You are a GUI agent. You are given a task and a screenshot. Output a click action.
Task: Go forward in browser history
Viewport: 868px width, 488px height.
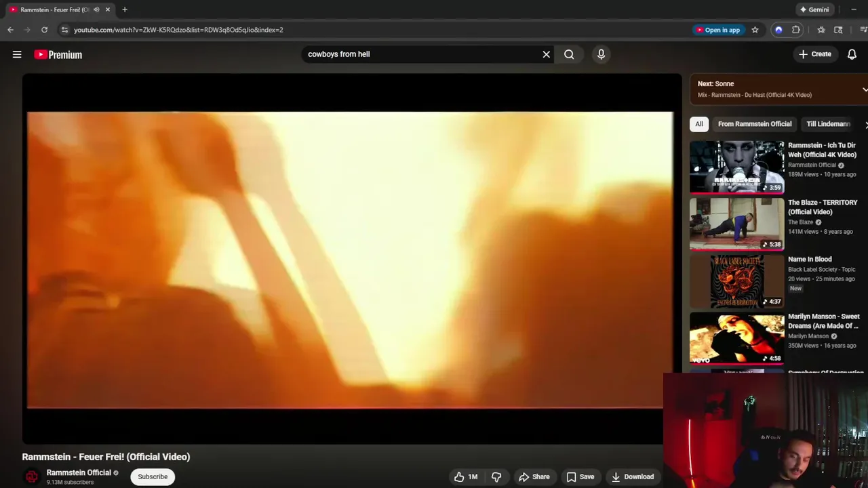coord(27,30)
